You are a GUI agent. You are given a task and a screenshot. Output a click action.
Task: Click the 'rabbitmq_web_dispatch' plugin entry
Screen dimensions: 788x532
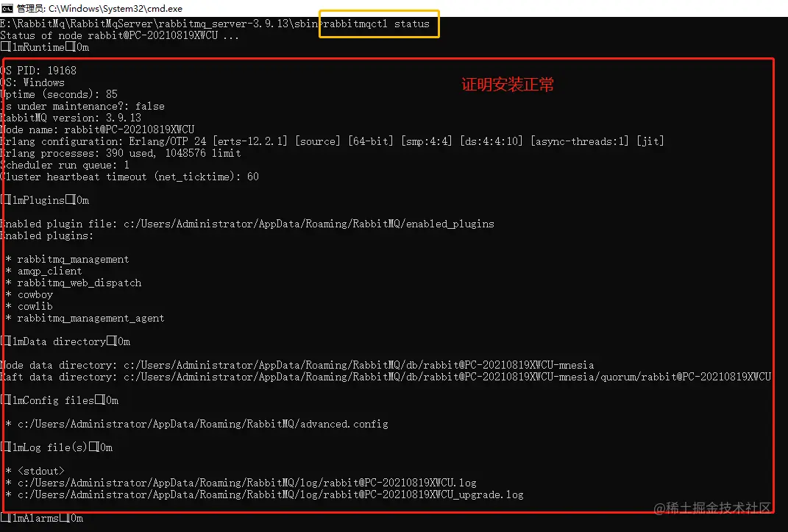tap(74, 283)
